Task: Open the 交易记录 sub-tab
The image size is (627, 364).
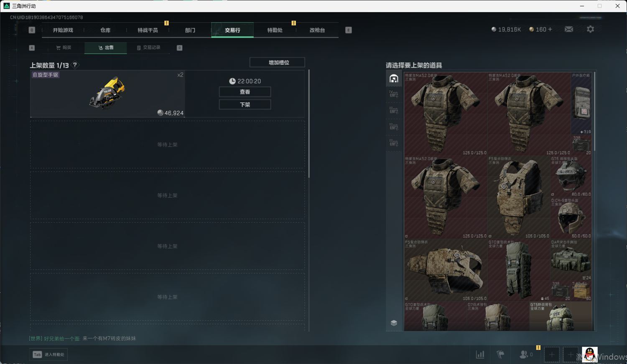Action: pyautogui.click(x=148, y=48)
